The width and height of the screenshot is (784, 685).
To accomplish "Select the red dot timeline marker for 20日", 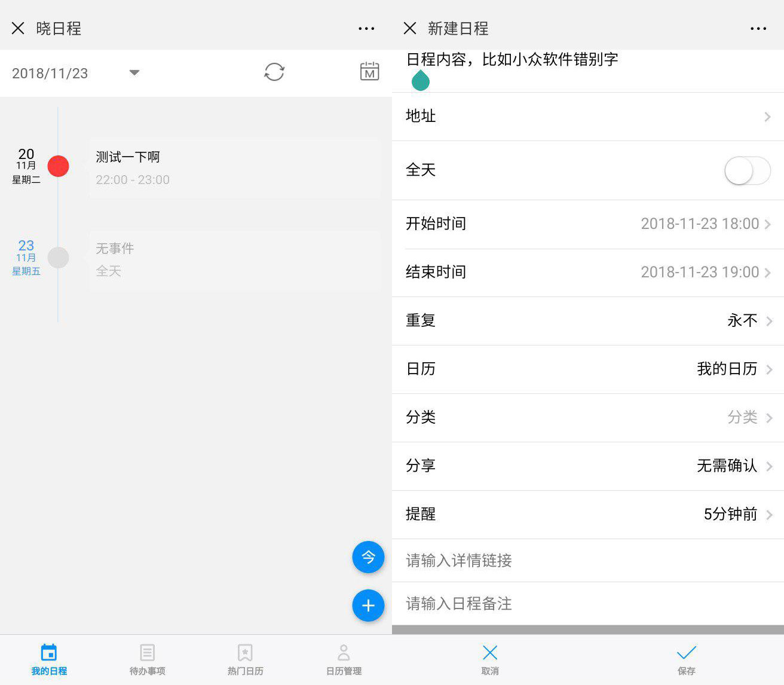I will (58, 166).
